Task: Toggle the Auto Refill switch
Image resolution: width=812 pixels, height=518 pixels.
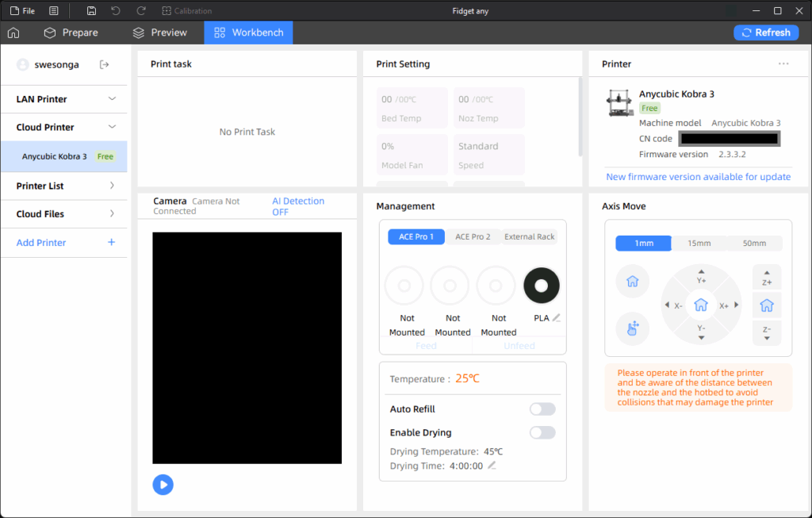Action: click(x=542, y=409)
